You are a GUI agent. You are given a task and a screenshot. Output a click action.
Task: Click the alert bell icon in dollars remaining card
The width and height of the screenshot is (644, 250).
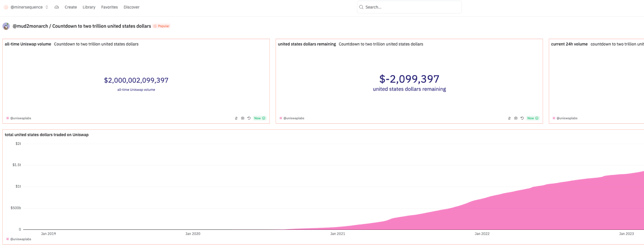(509, 118)
